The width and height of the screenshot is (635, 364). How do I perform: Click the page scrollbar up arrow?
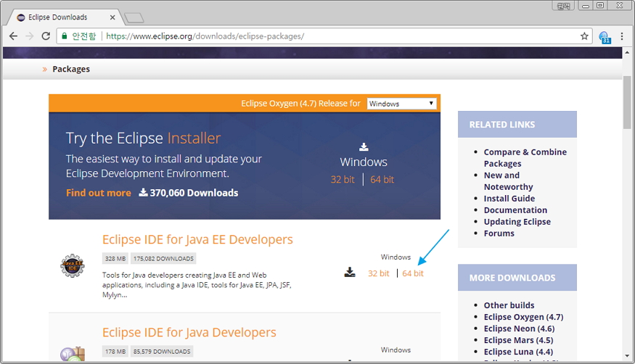pyautogui.click(x=627, y=52)
